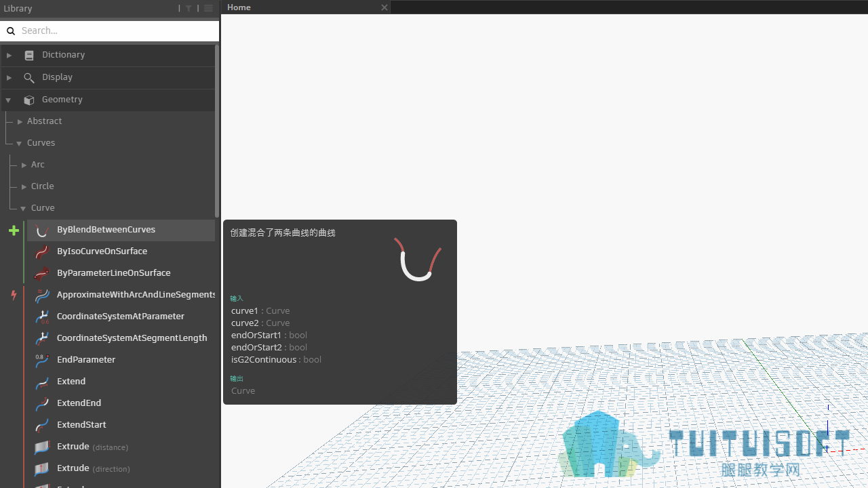Expand the Display category arrow
The width and height of the screenshot is (868, 488).
9,77
